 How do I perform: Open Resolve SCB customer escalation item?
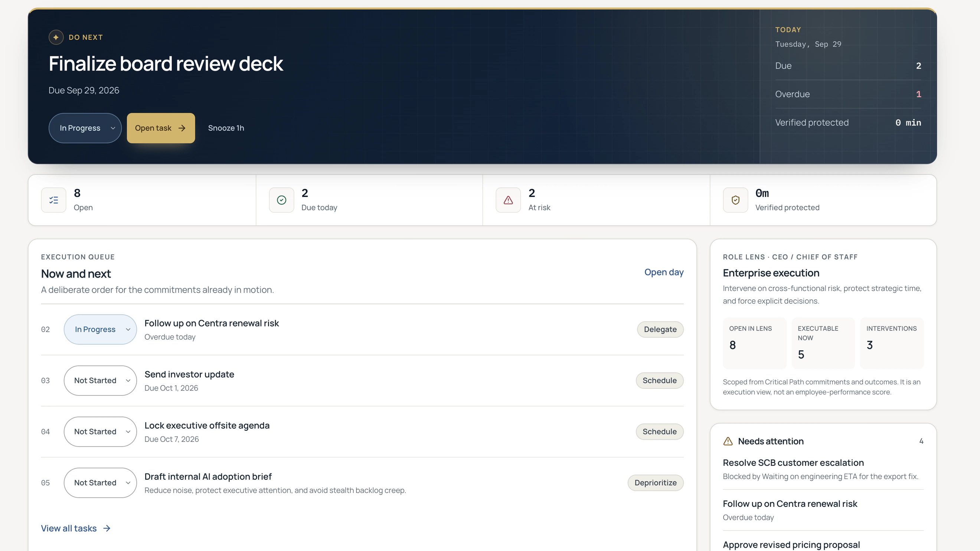[823, 469]
